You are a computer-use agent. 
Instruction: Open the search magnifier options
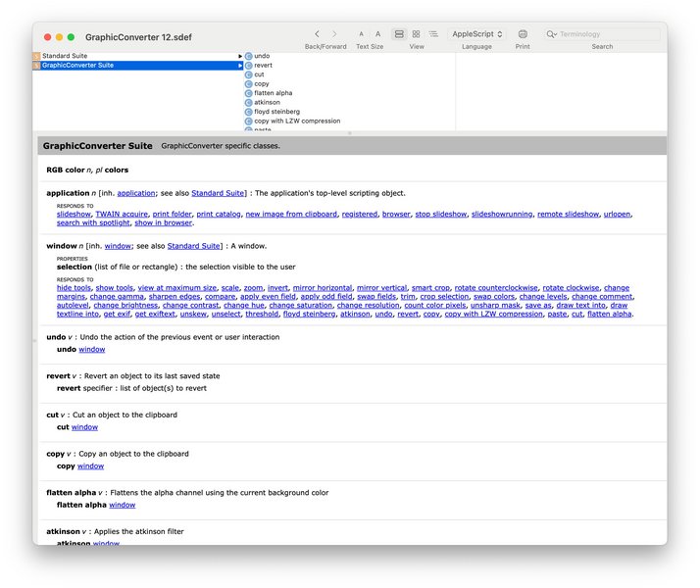pyautogui.click(x=551, y=34)
